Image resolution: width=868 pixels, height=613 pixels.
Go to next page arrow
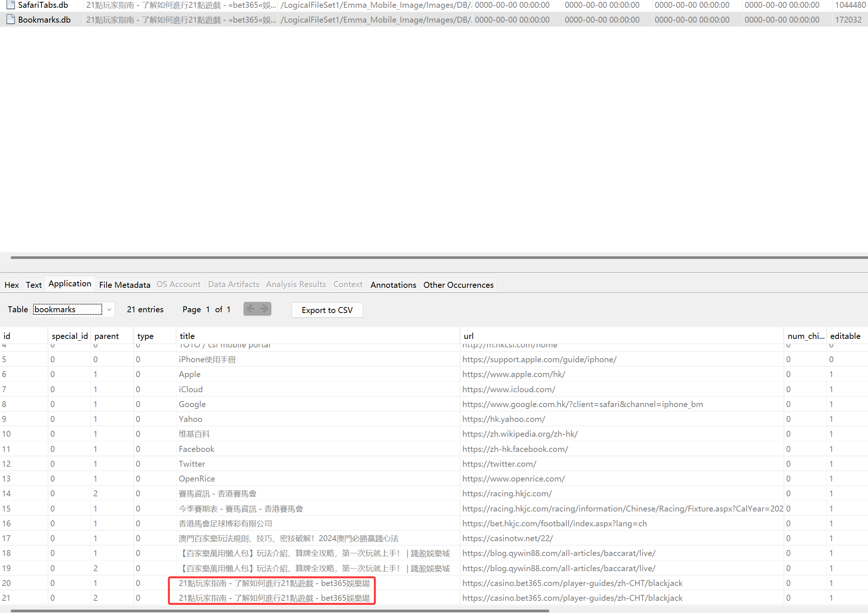pyautogui.click(x=264, y=309)
